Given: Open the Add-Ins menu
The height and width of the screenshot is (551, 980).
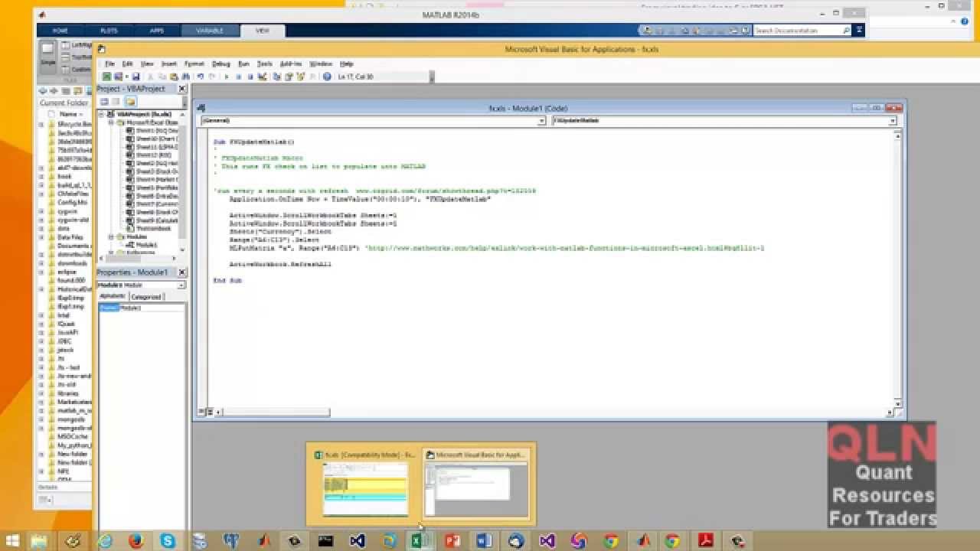Looking at the screenshot, I should [291, 64].
